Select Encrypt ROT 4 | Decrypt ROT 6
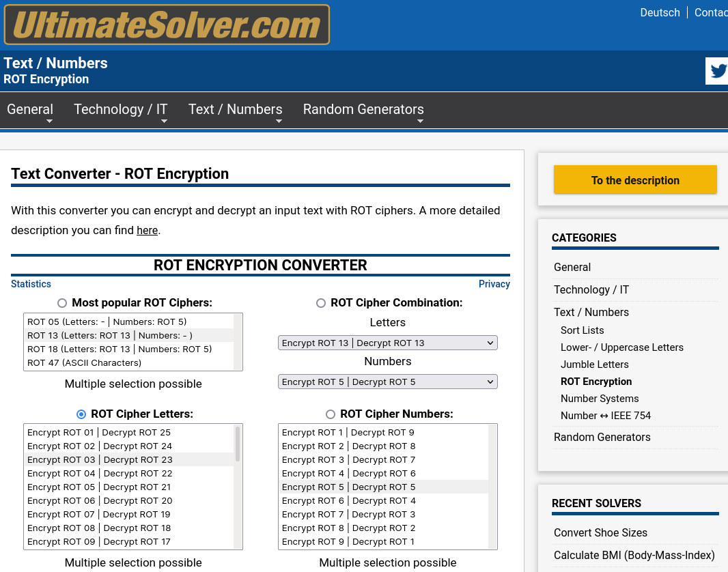 (384, 474)
